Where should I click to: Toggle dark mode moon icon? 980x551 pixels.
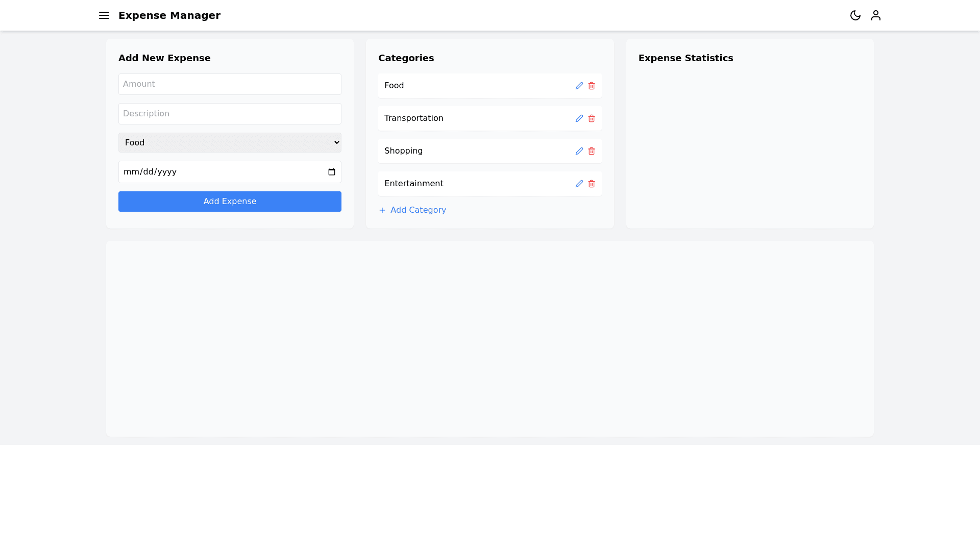855,15
